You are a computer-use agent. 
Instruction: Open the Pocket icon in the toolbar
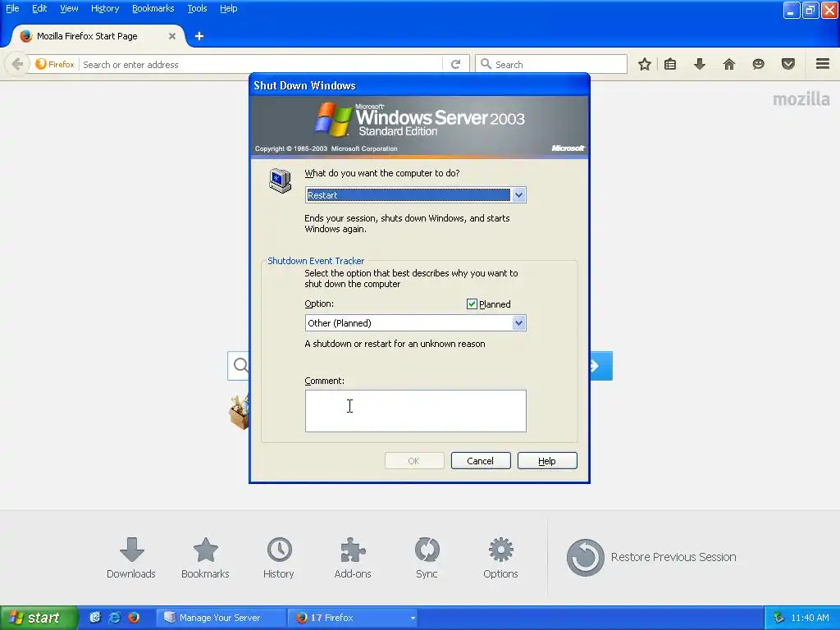click(788, 64)
